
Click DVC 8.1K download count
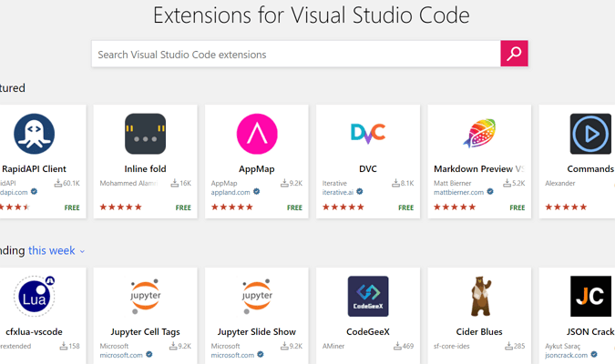(x=403, y=183)
